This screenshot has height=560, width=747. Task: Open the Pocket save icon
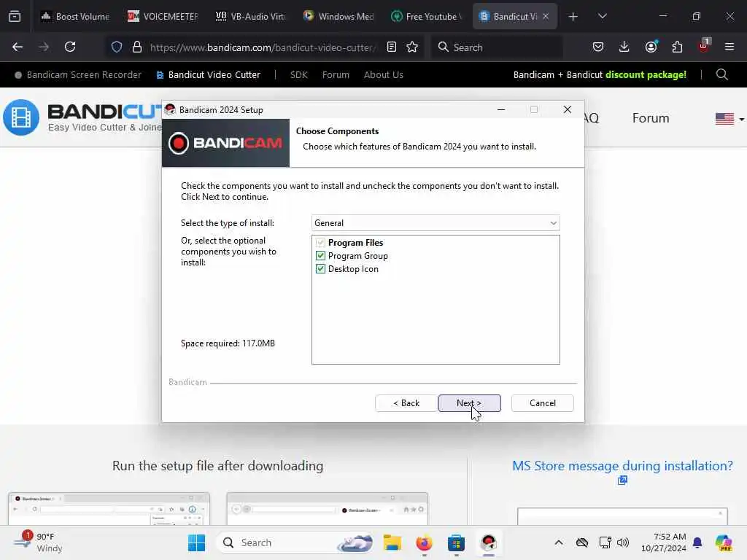pos(598,47)
